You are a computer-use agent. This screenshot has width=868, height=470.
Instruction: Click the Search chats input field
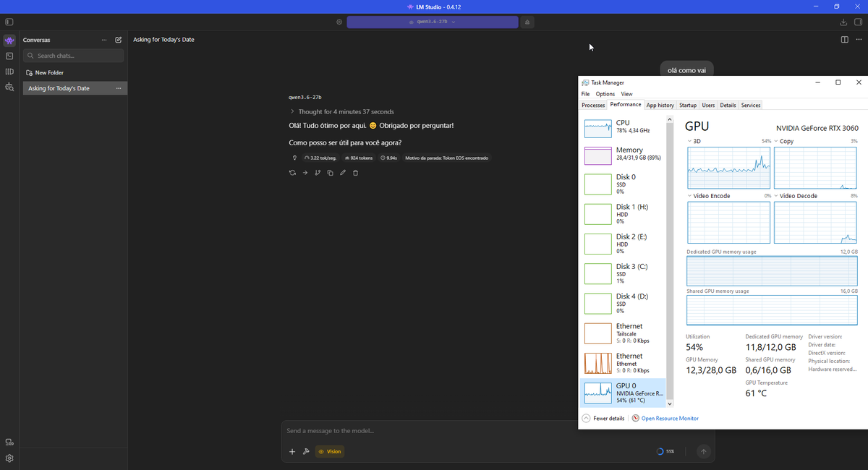(74, 56)
